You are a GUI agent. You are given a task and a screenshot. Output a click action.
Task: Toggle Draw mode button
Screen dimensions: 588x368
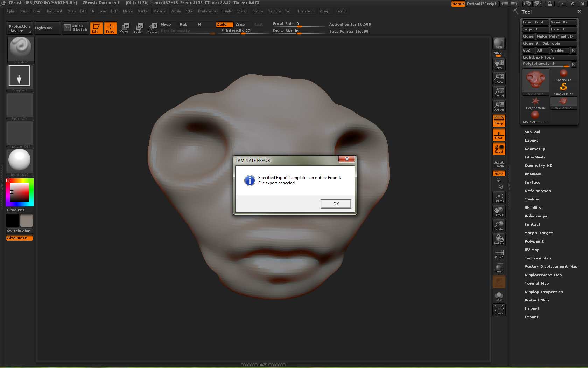pos(110,28)
